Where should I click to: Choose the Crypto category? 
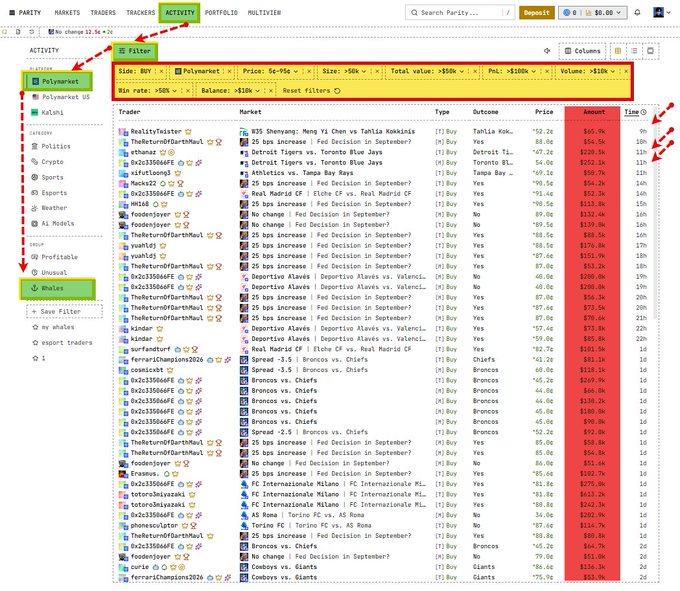click(x=47, y=162)
